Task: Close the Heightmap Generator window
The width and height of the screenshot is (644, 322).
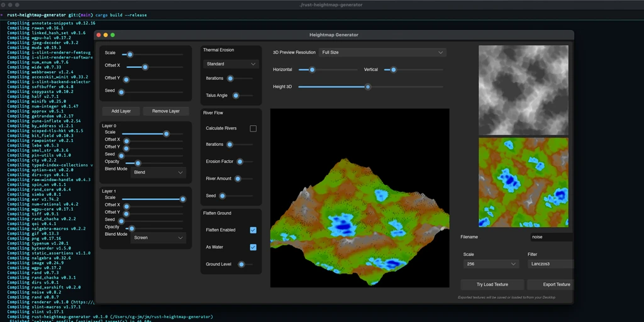Action: [x=99, y=35]
